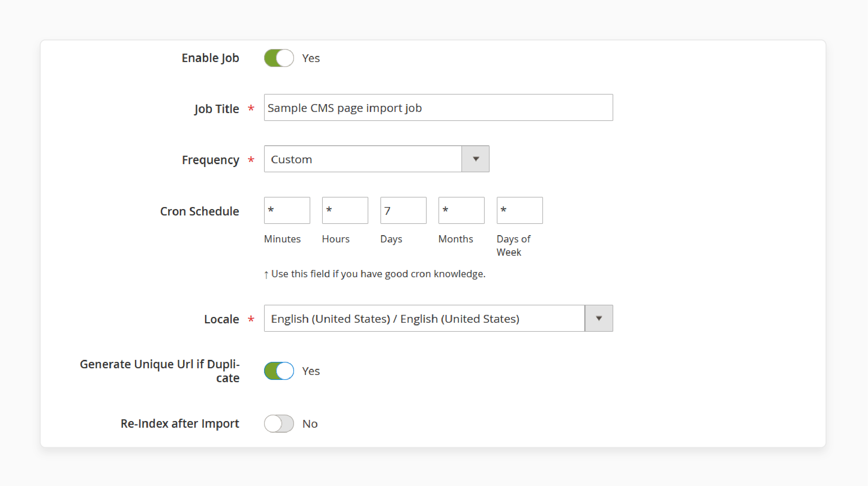868x486 pixels.
Task: Click the Months cron field
Action: 461,210
